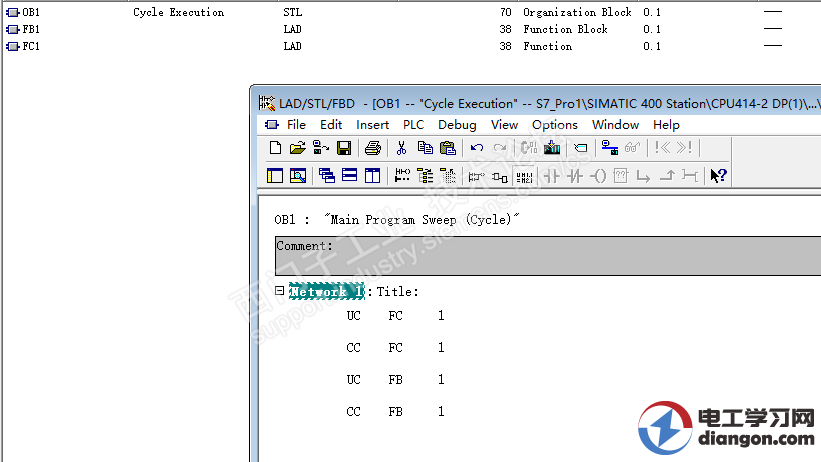This screenshot has width=821, height=462.
Task: Click the context Help arrow icon
Action: 718,175
